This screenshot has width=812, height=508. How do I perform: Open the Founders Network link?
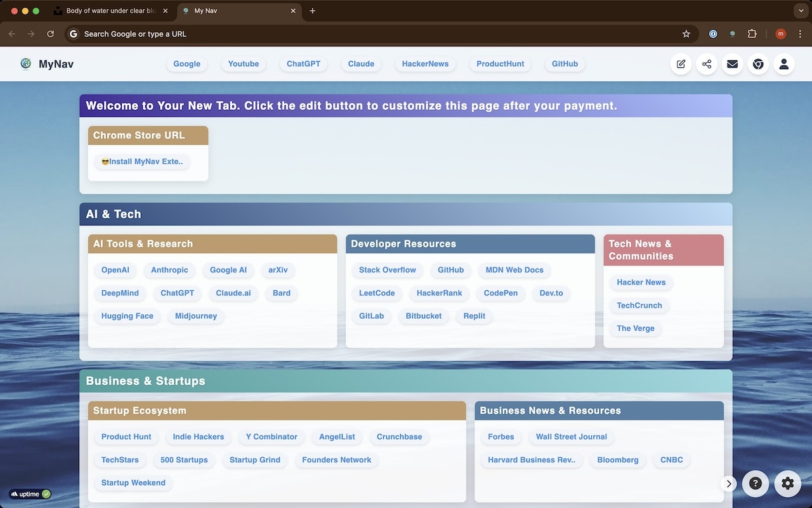pyautogui.click(x=337, y=460)
